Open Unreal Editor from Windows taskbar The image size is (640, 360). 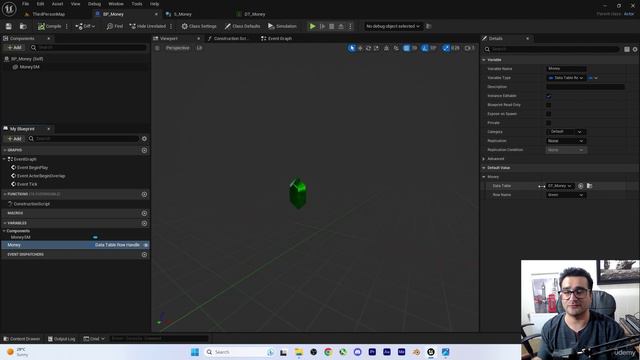coord(431,352)
